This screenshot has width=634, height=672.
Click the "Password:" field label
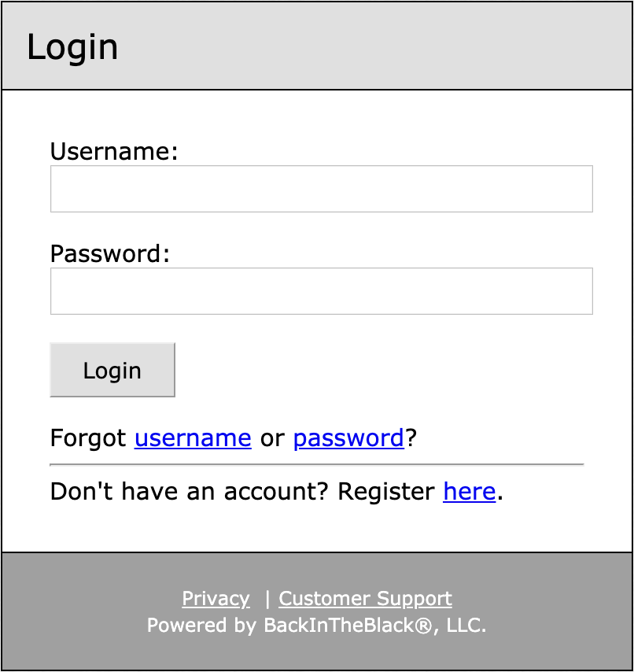click(x=109, y=254)
